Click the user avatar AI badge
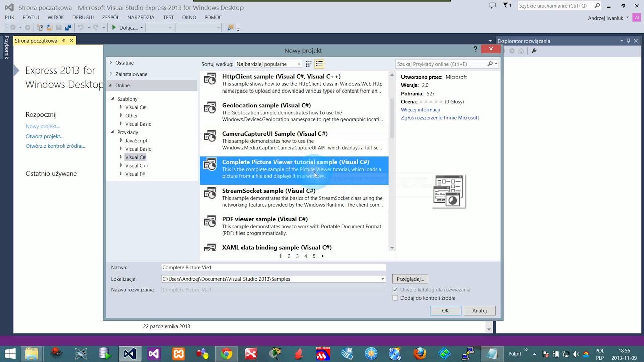Image resolution: width=644 pixels, height=362 pixels. point(637,18)
